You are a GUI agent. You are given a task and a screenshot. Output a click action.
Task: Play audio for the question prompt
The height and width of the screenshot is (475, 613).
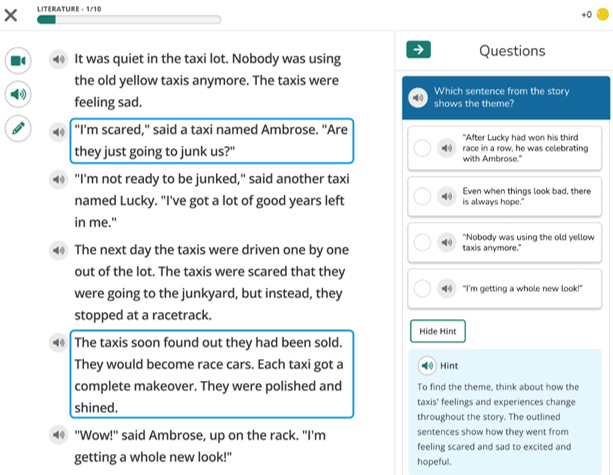coord(417,97)
